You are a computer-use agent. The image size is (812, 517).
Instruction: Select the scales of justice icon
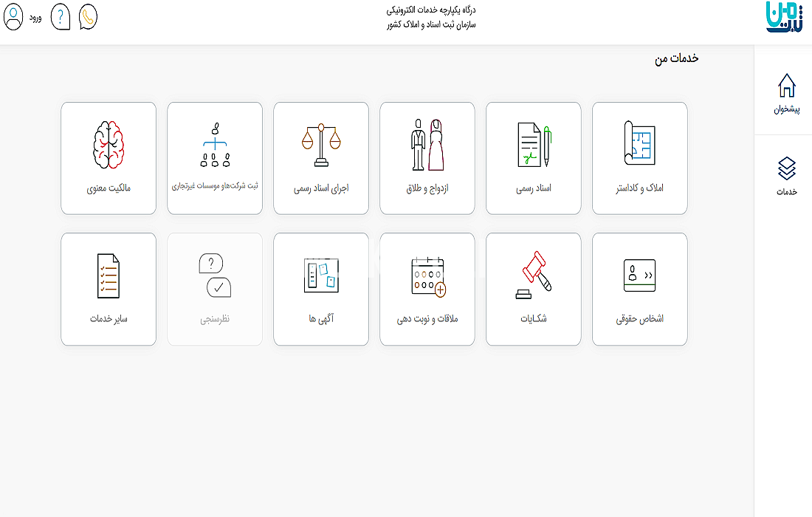click(x=321, y=145)
